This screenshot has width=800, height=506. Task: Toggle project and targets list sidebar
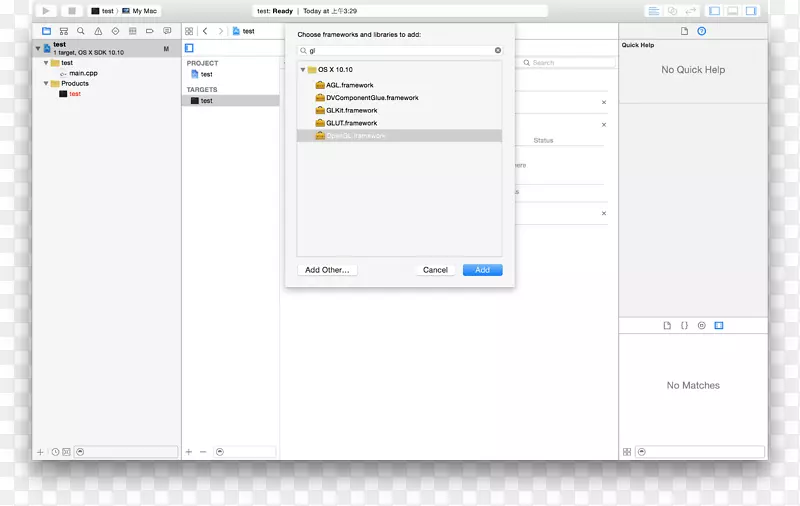point(189,48)
